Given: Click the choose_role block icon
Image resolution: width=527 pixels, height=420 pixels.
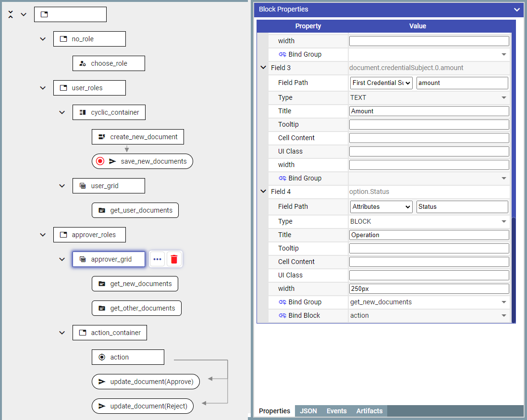Looking at the screenshot, I should 83,63.
